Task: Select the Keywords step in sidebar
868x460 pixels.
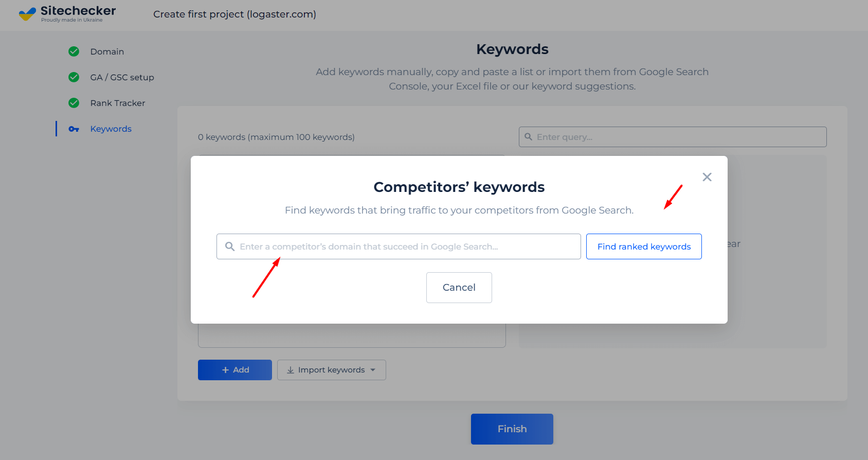Action: pos(111,129)
